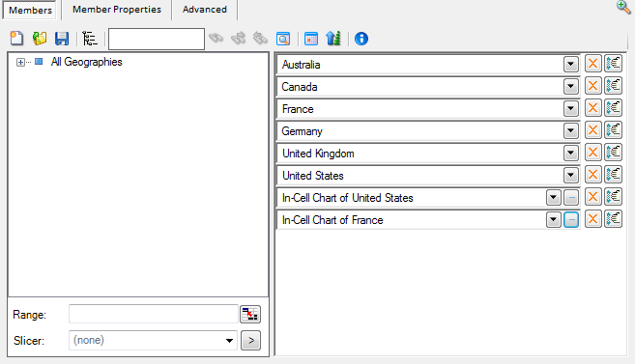Click the hierarchy icon on United States row
Viewport: 635px width, 364px height.
click(613, 175)
